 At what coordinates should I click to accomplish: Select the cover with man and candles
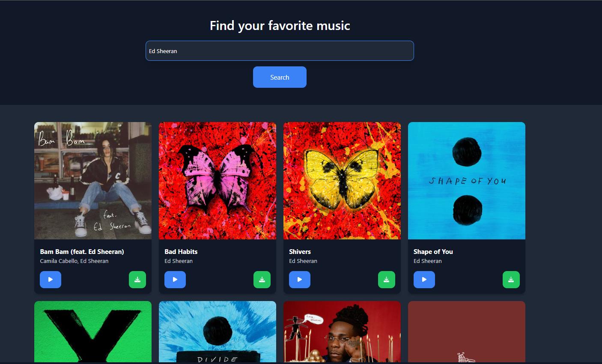pyautogui.click(x=342, y=332)
